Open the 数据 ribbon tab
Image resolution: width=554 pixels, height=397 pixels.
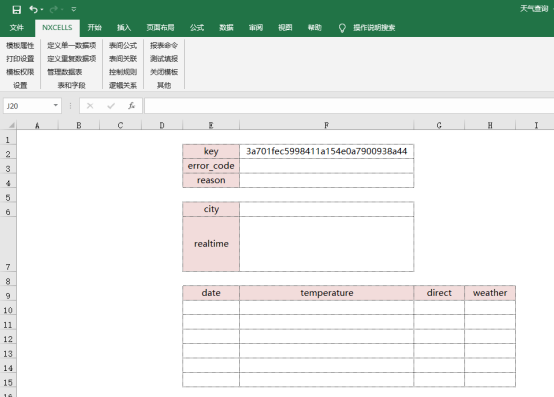[226, 28]
